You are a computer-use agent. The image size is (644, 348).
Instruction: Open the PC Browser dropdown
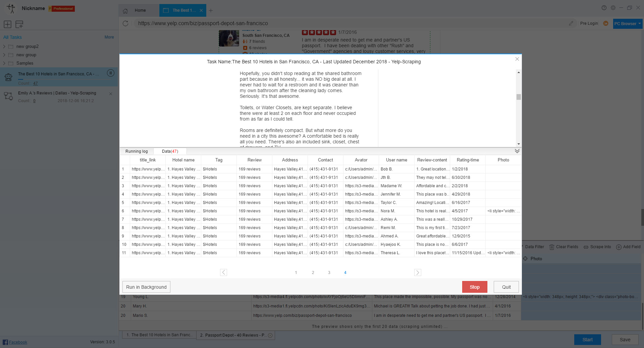628,24
